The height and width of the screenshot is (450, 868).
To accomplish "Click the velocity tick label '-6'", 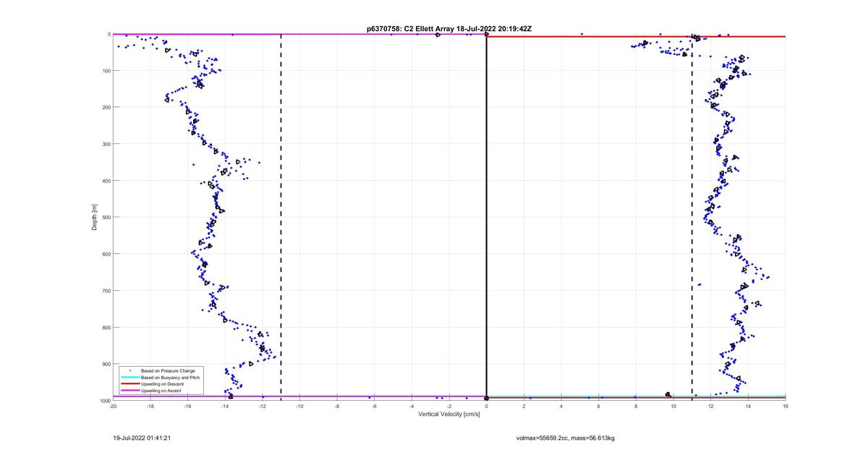I will tap(375, 406).
